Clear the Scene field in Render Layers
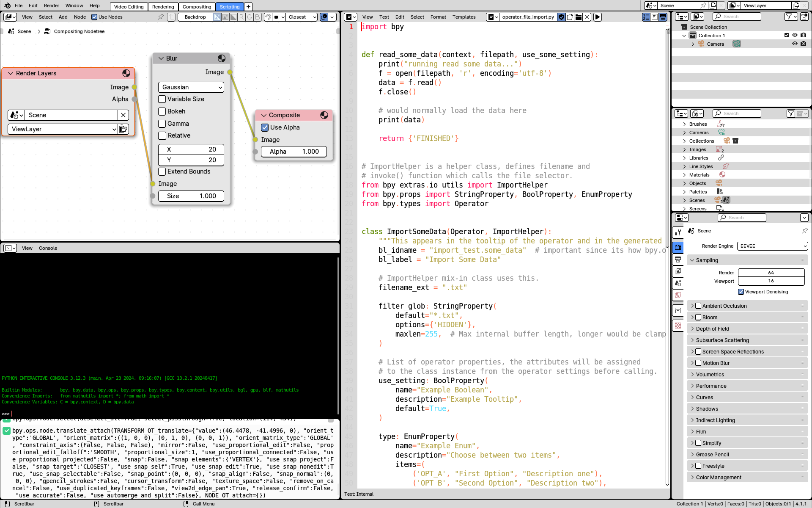Image resolution: width=812 pixels, height=508 pixels. coord(123,115)
